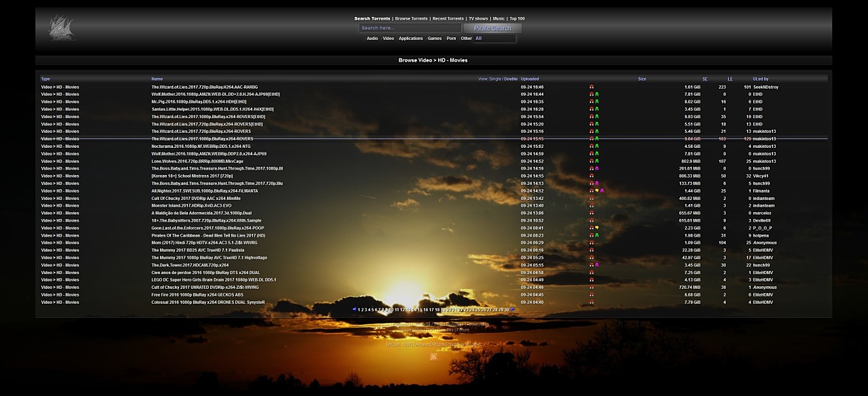
Task: Click green VIP skull on Nocturama row
Action: click(x=597, y=146)
